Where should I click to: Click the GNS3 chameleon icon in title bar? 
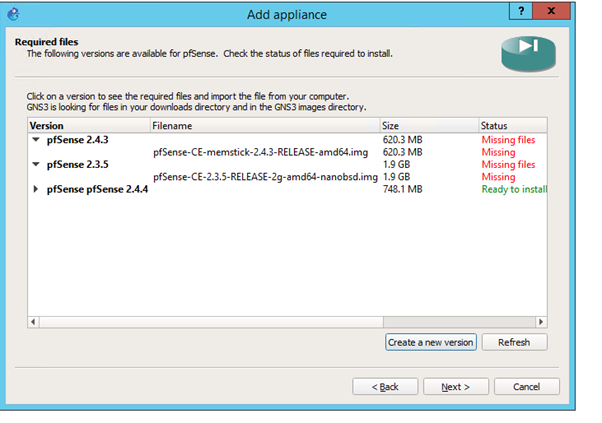click(x=13, y=14)
